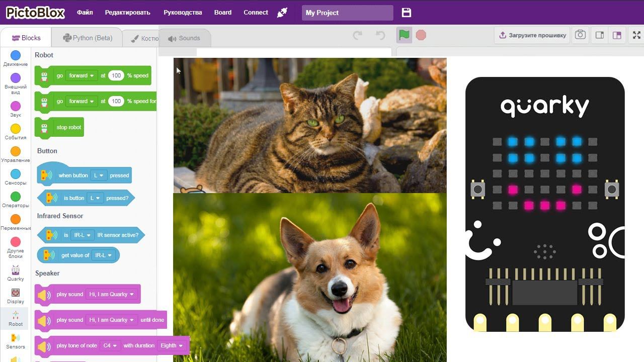Viewport: 644px width, 362px height.
Task: Click the speaker icon on 'play tone of note' block
Action: click(x=44, y=346)
